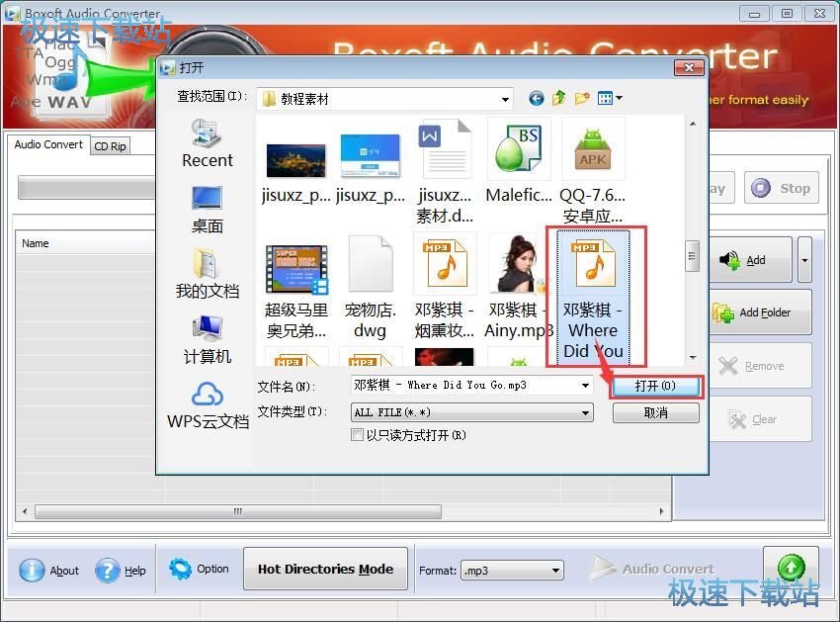This screenshot has height=622, width=840.
Task: Open About information
Action: pyautogui.click(x=49, y=570)
